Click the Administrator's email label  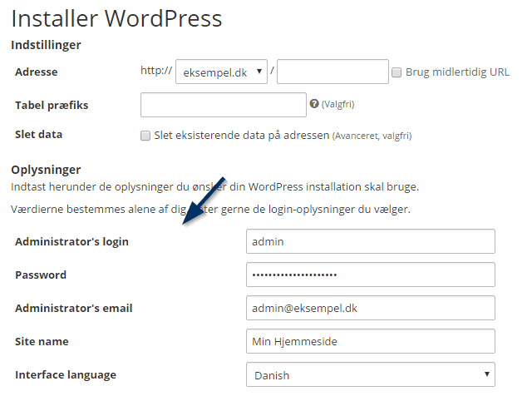pyautogui.click(x=74, y=309)
